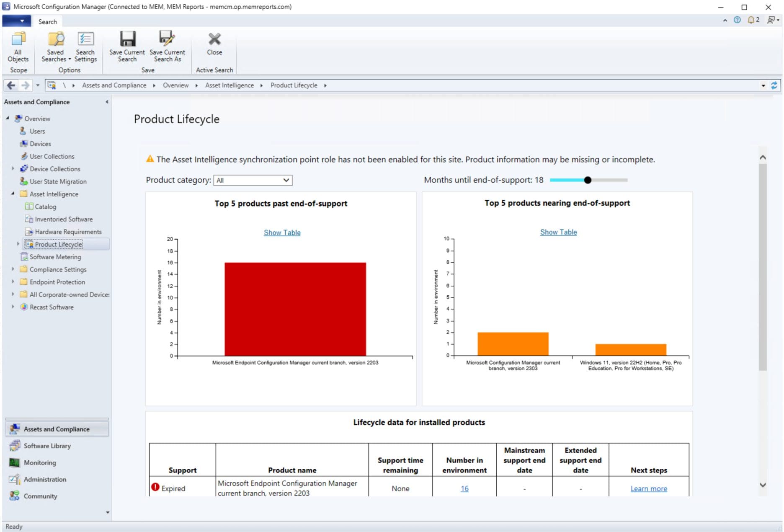
Task: Show Table for products past end-of-support
Action: pos(282,232)
